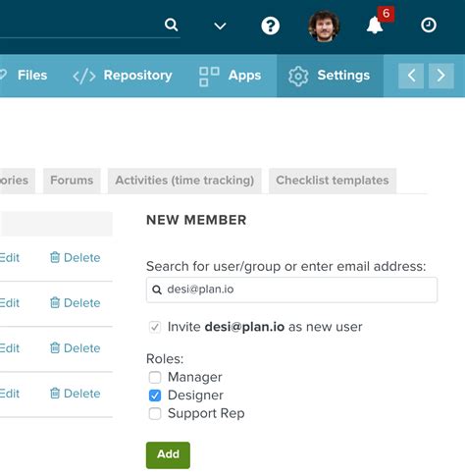
Task: Edit the second member row
Action: 10,303
